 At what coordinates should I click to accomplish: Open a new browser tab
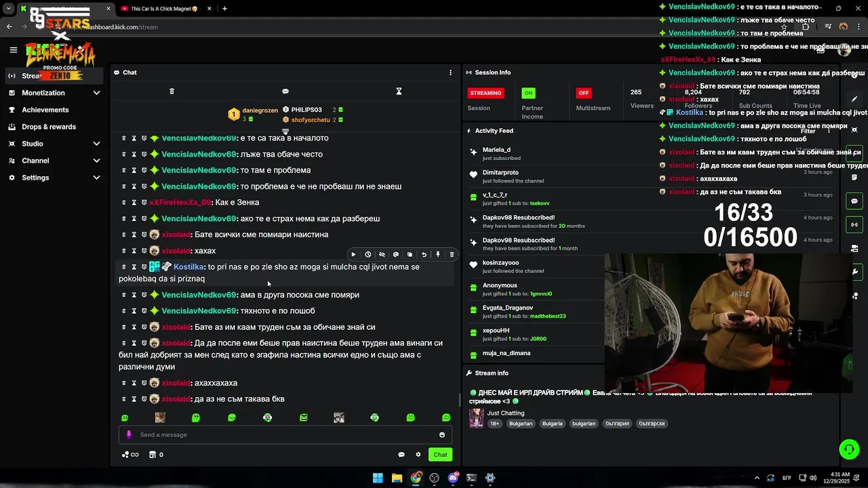tap(224, 9)
